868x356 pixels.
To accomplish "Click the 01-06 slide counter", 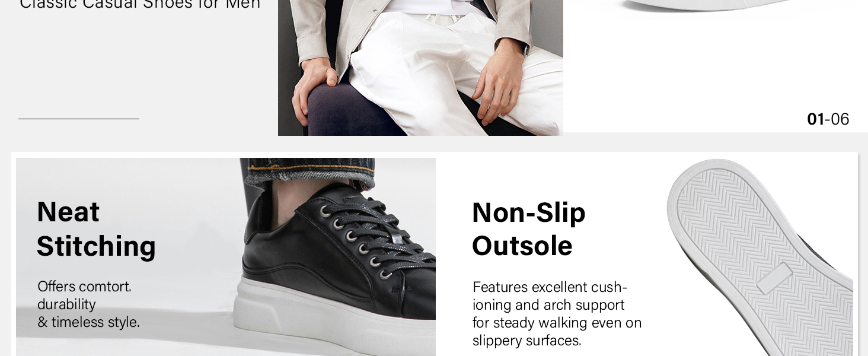I will (828, 119).
